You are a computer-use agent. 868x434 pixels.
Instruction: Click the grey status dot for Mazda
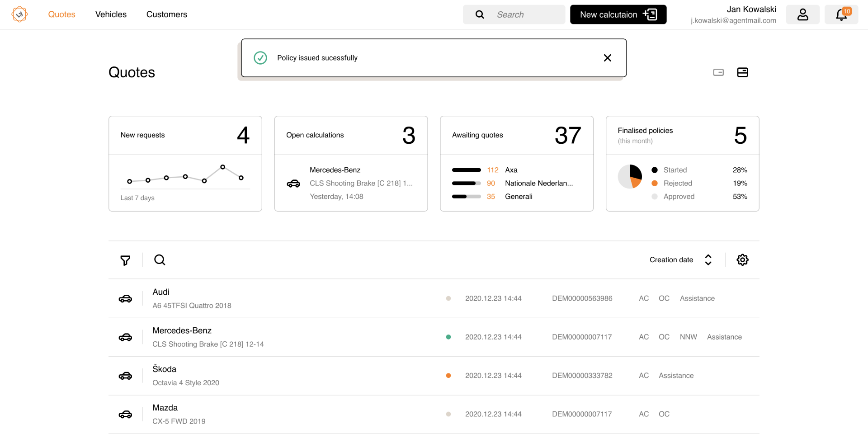448,414
